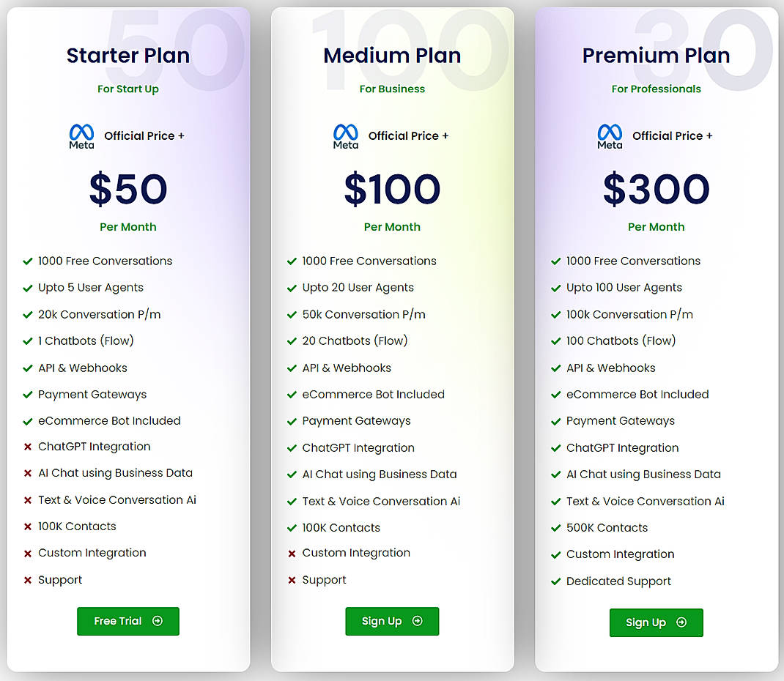Click the red cross beside ChatGPT Integration in Starter
Screen dimensions: 784x681
click(x=28, y=447)
